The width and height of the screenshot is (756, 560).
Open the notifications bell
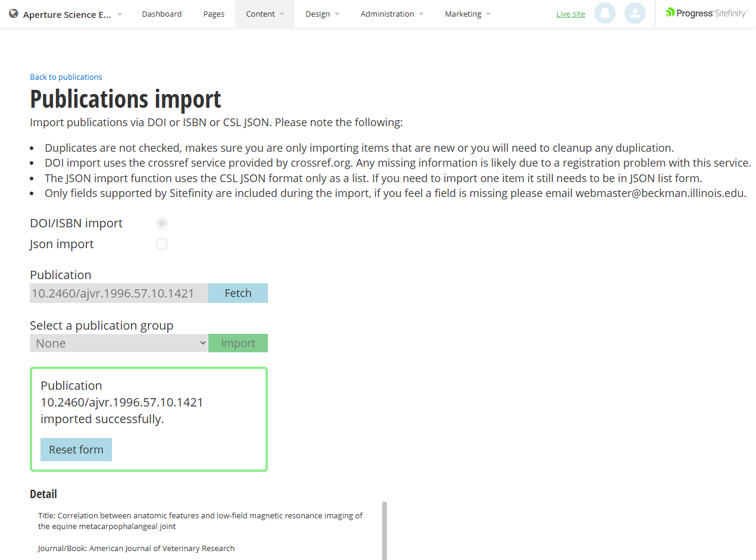(604, 13)
